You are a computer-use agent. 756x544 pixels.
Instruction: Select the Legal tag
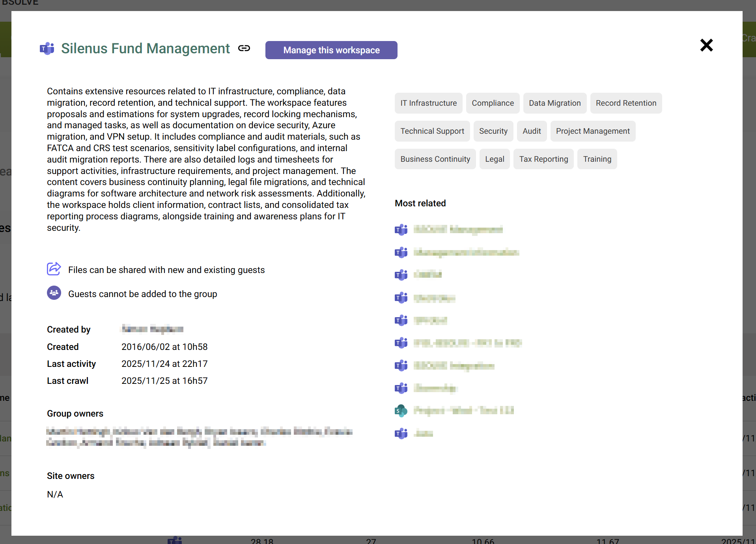coord(495,159)
